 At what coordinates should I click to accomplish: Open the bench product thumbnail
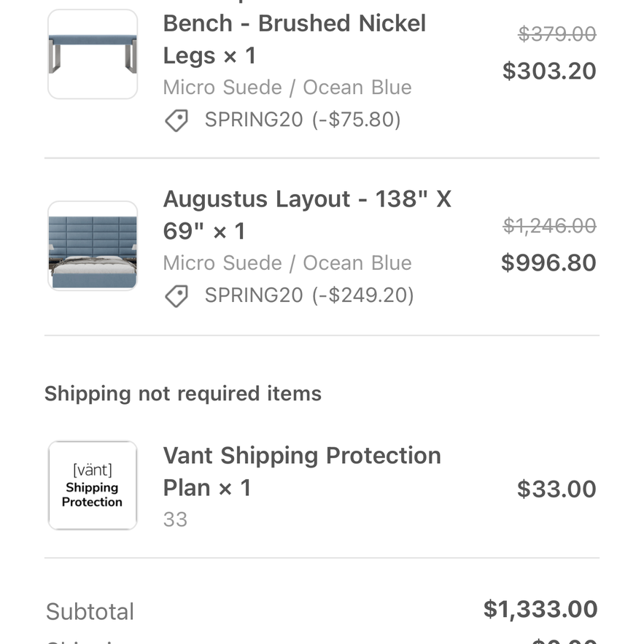(x=93, y=54)
